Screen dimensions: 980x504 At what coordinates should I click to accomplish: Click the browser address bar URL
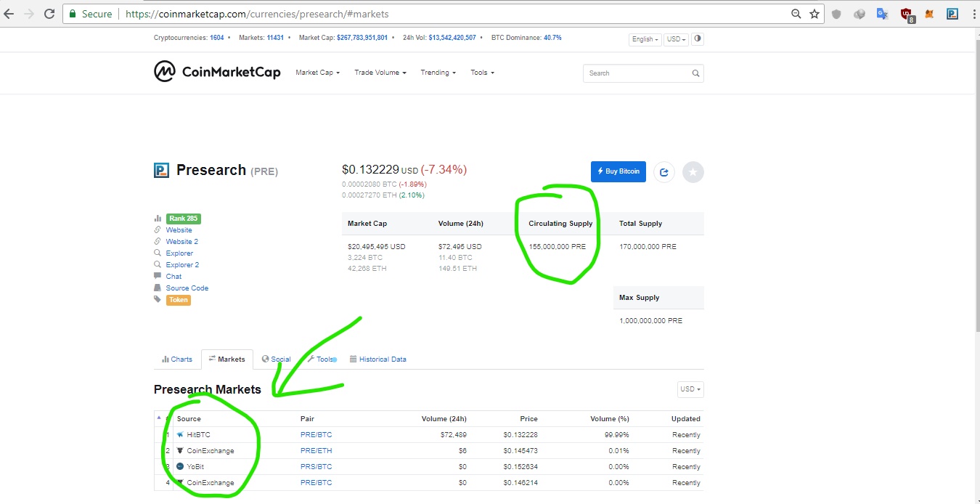click(257, 14)
